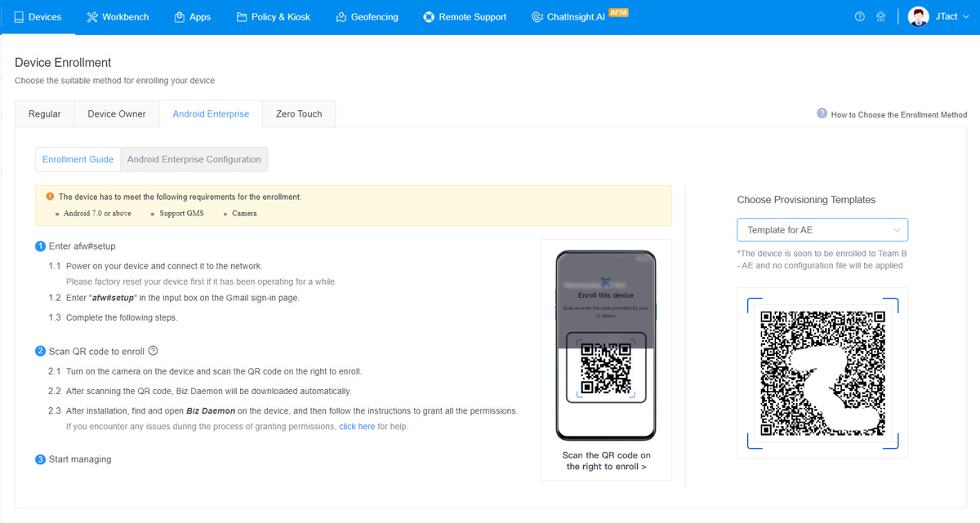Switch to the Zero Touch tab
This screenshot has width=980, height=523.
[299, 114]
